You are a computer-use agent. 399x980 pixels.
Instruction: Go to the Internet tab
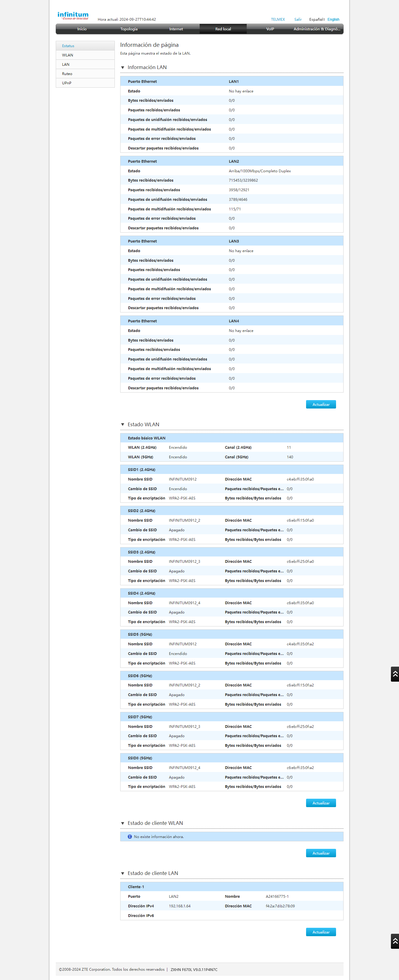click(176, 29)
